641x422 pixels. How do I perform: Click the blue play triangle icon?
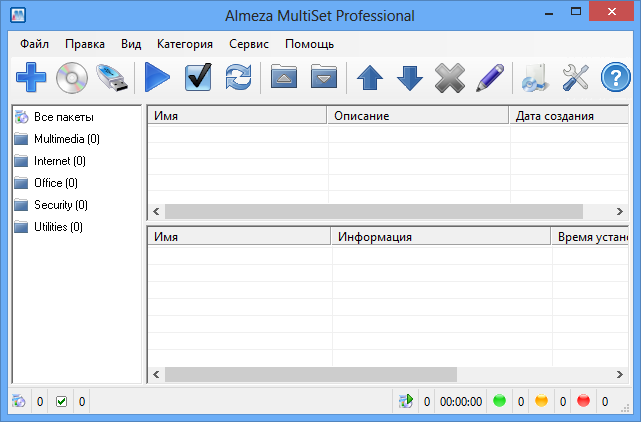(x=157, y=77)
